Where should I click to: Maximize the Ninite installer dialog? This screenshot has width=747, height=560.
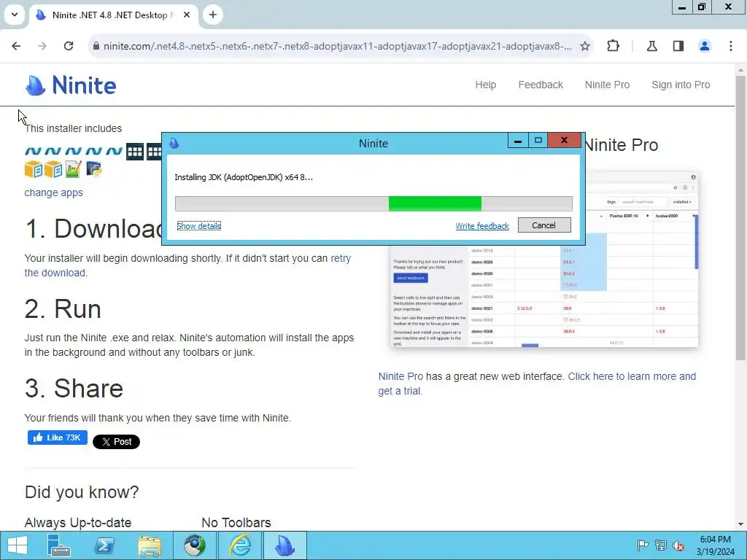538,141
